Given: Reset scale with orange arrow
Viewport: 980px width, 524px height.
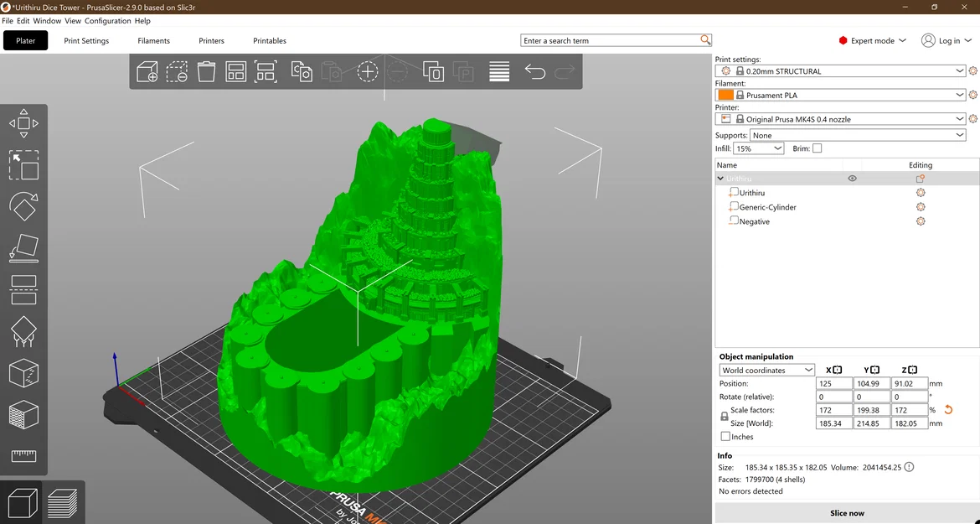Looking at the screenshot, I should [x=948, y=410].
